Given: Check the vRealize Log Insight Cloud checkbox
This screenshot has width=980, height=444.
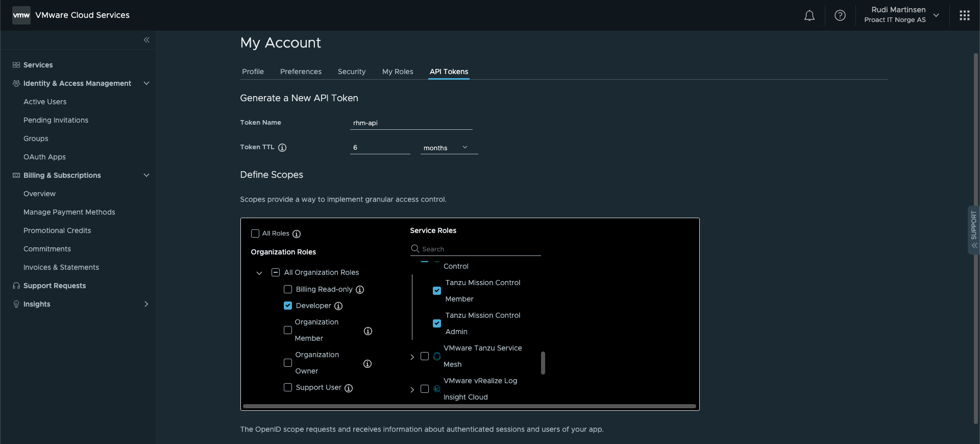Looking at the screenshot, I should pos(425,389).
